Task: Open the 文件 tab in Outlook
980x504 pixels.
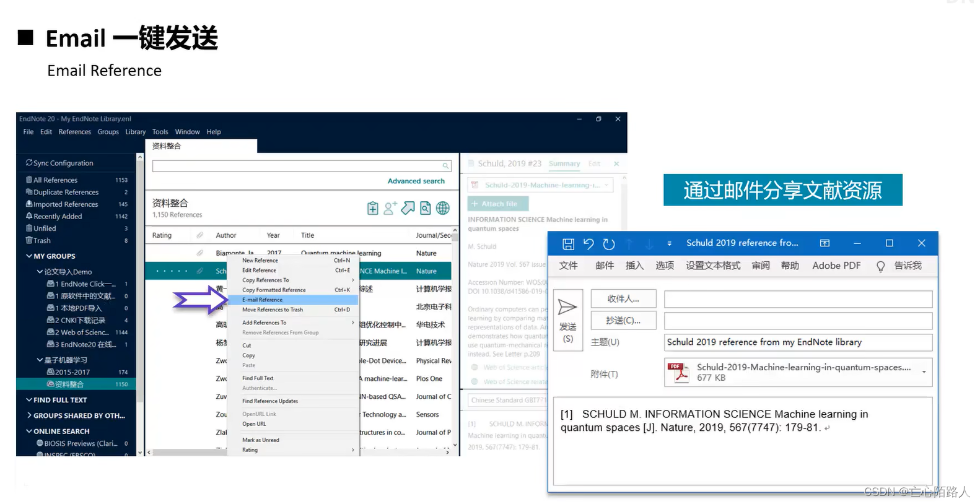Action: click(568, 266)
